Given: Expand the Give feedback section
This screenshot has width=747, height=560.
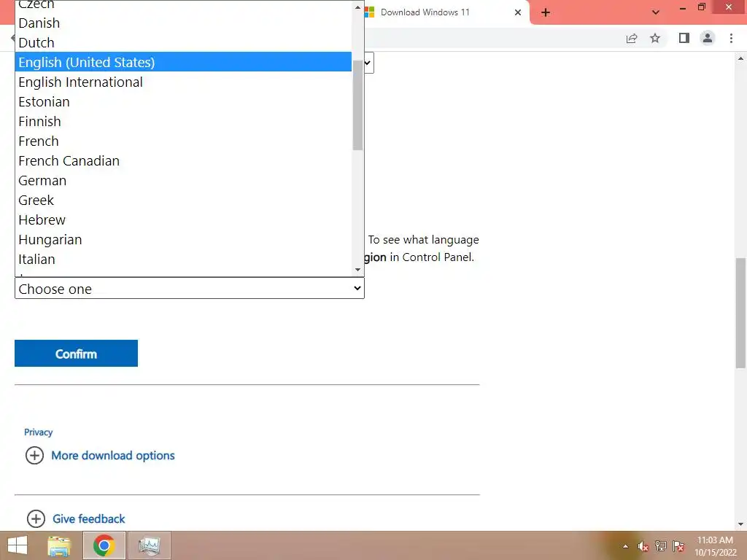Looking at the screenshot, I should tap(88, 518).
